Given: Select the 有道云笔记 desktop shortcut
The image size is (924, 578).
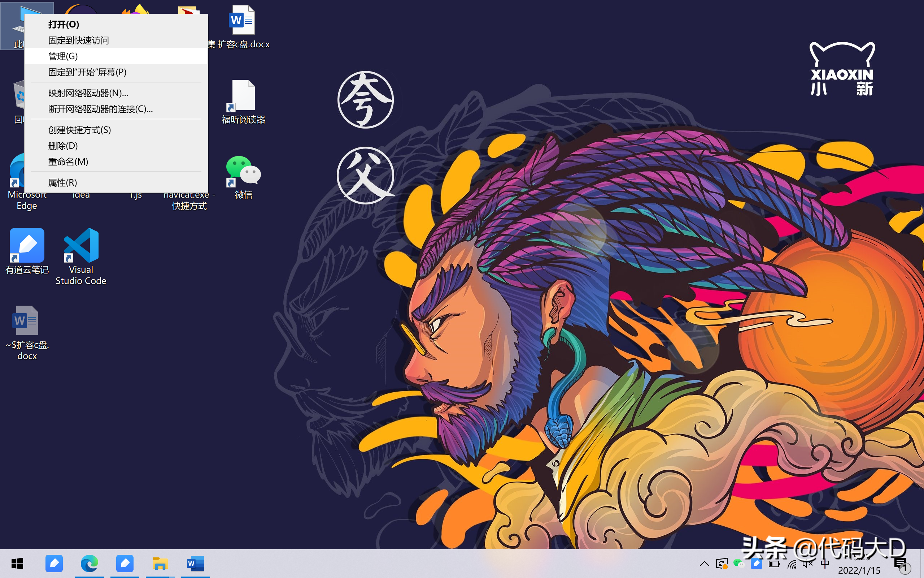Looking at the screenshot, I should tap(27, 251).
